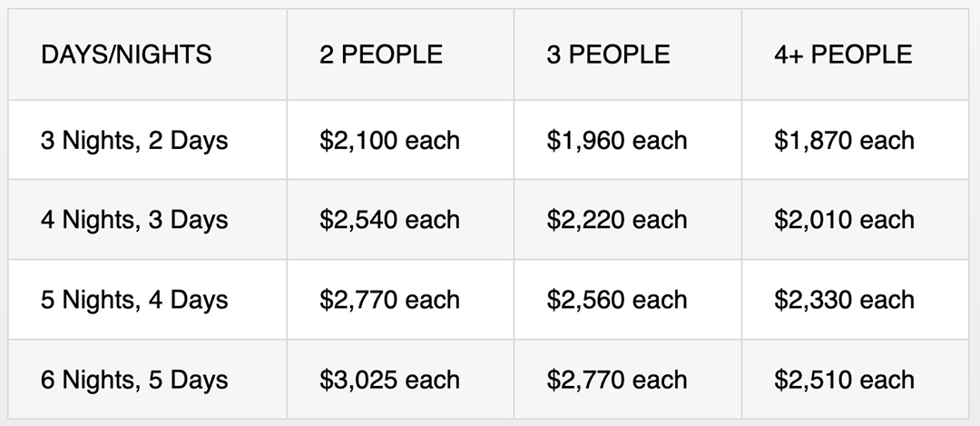
Task: Click the 4+ PEOPLE column header
Action: coord(843,54)
